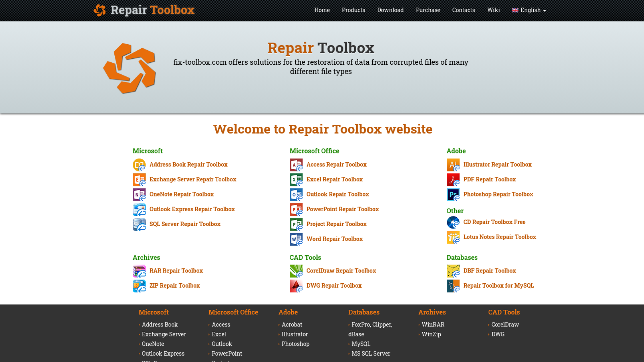Image resolution: width=644 pixels, height=362 pixels.
Task: Click the DWG Repair Toolbox icon
Action: click(x=296, y=286)
